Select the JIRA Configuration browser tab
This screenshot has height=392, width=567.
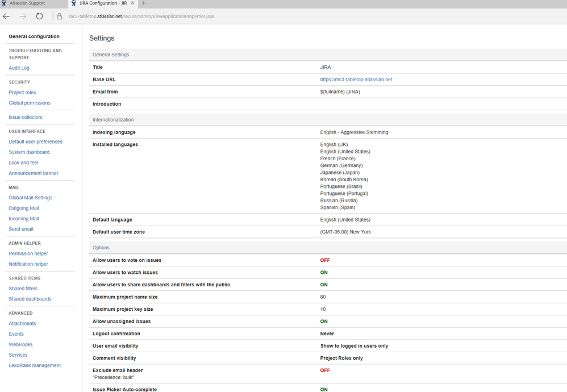coord(103,3)
